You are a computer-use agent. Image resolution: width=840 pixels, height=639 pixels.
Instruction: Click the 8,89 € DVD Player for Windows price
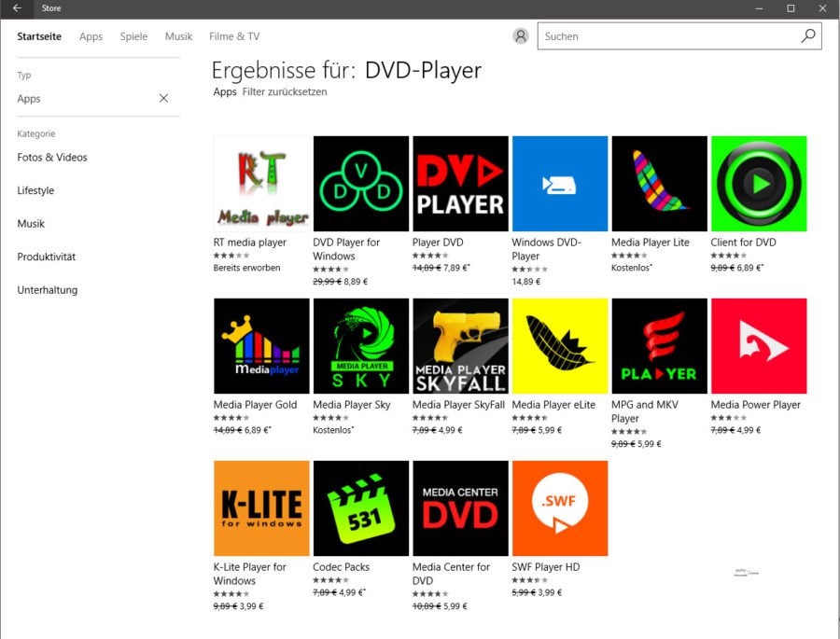(x=356, y=281)
